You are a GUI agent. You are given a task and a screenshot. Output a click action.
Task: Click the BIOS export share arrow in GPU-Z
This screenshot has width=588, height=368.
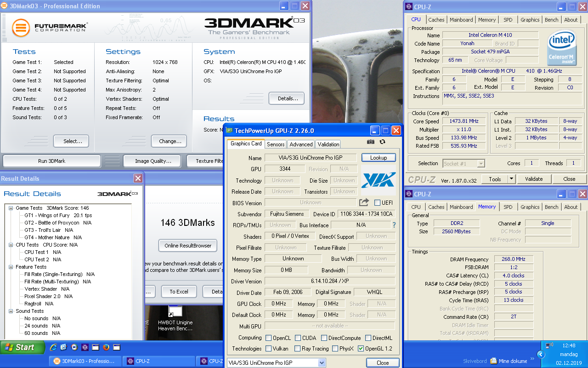click(364, 202)
